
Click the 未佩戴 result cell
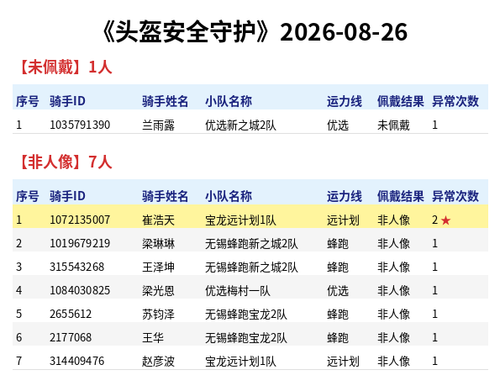click(394, 125)
